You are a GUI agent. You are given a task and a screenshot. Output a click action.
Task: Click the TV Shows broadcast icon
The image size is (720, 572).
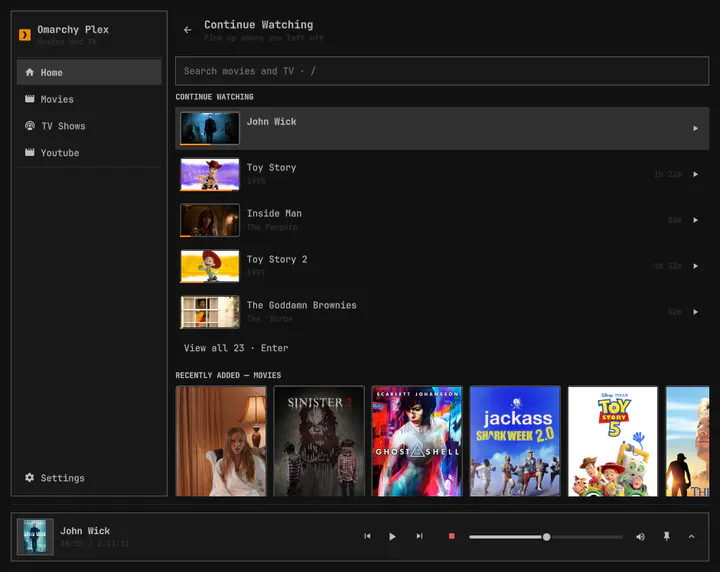(30, 125)
